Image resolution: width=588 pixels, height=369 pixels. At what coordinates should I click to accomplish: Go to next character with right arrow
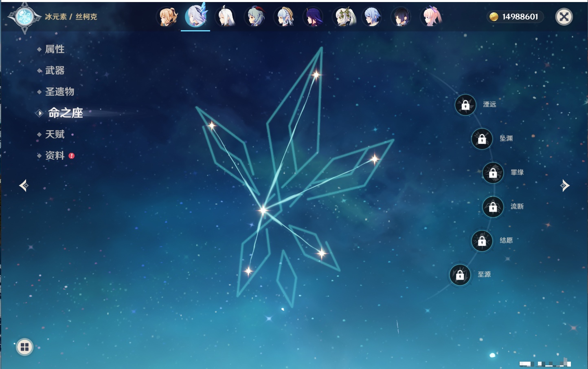[565, 186]
